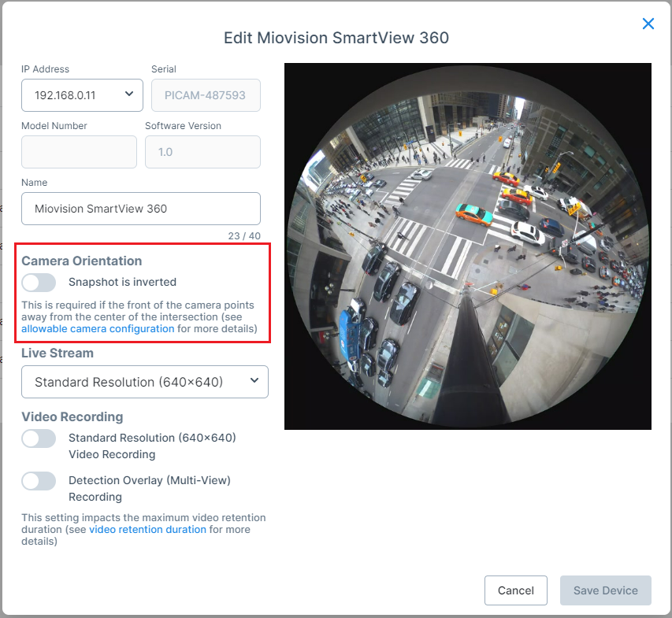Viewport: 672px width, 618px height.
Task: Expand the Live Stream resolution dropdown
Action: 144,381
